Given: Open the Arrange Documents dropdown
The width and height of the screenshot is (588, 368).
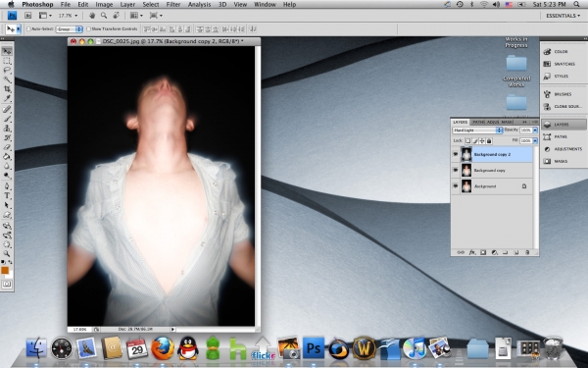Looking at the screenshot, I should [x=136, y=16].
